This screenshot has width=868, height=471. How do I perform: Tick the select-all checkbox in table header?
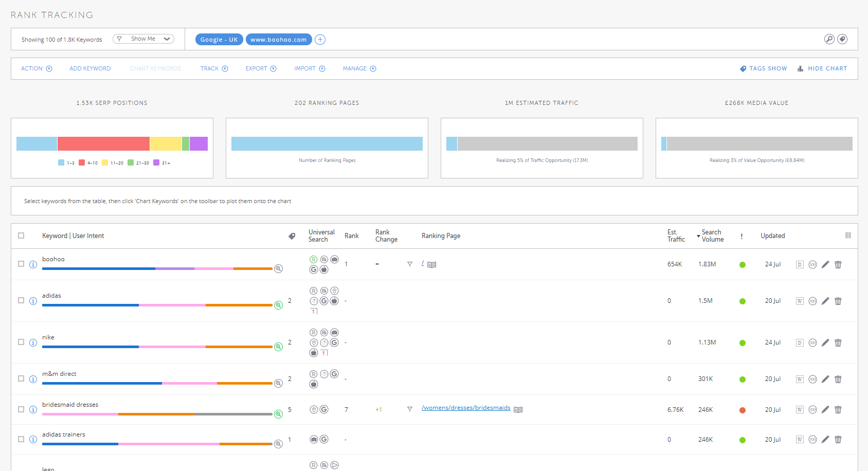coord(21,235)
